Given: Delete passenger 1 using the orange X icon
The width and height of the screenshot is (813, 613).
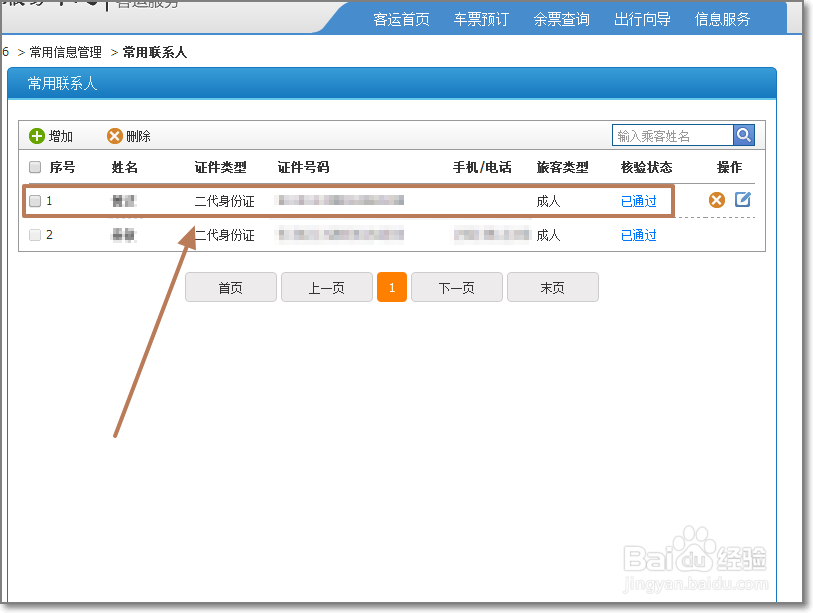Looking at the screenshot, I should pos(717,199).
